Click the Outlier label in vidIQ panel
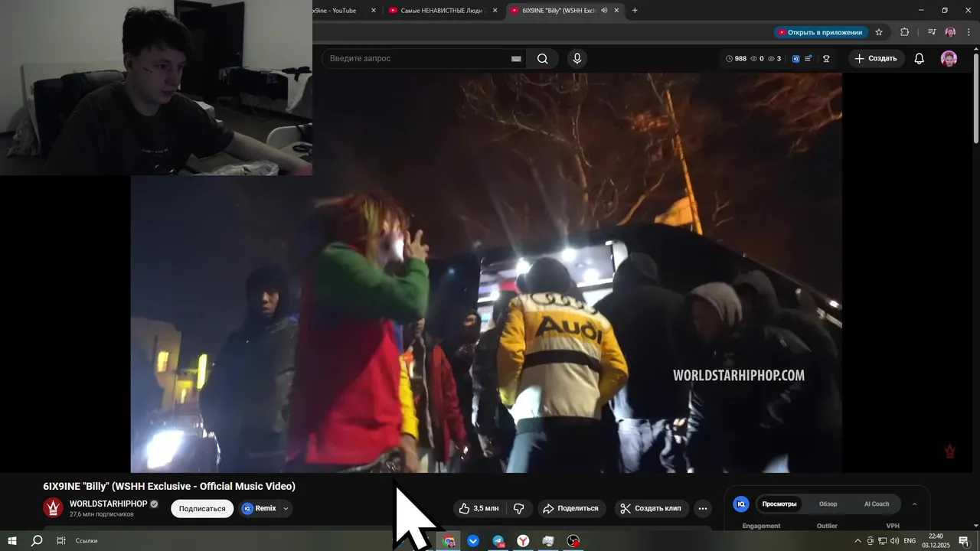The height and width of the screenshot is (551, 980). [827, 526]
